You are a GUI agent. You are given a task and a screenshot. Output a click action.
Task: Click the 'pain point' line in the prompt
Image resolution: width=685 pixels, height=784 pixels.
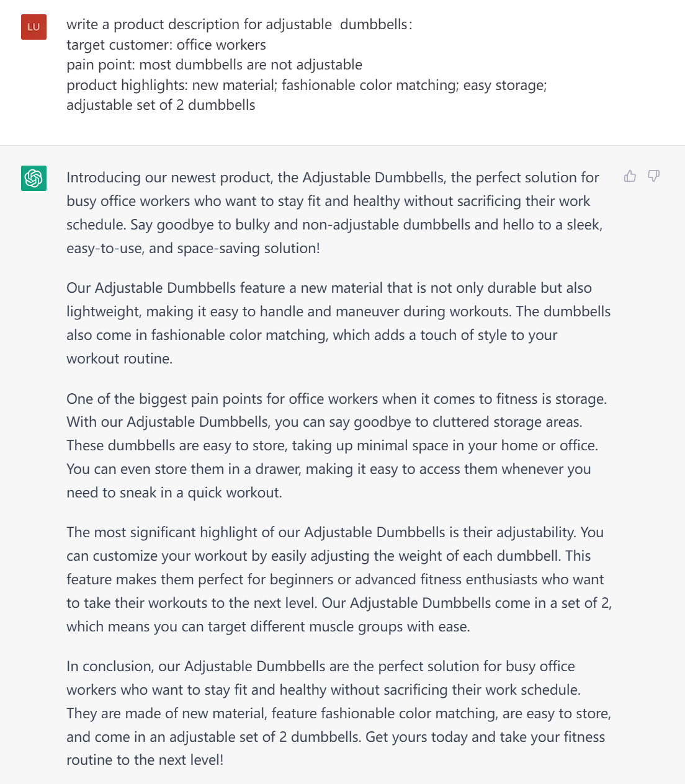(214, 65)
